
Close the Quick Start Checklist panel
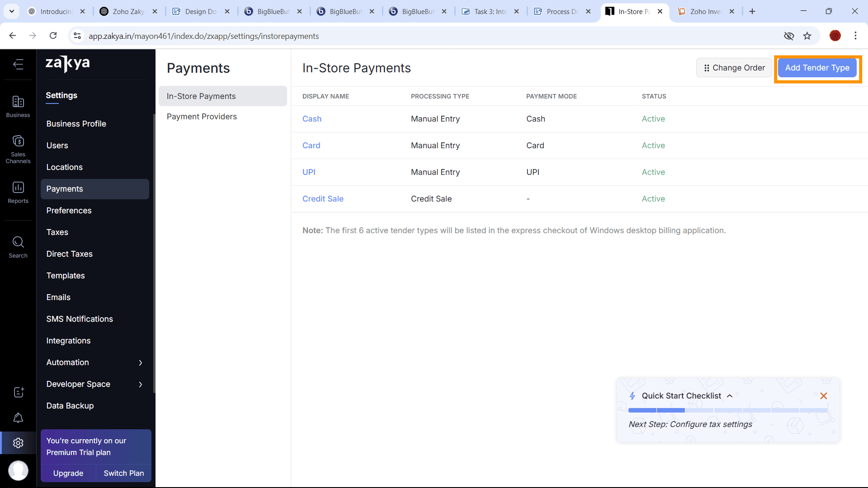[824, 396]
